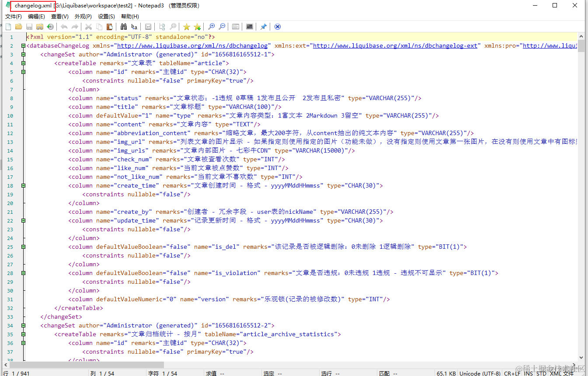Add to favorites star-plus icon
Screen dimensions: 588x376
[x=197, y=27]
